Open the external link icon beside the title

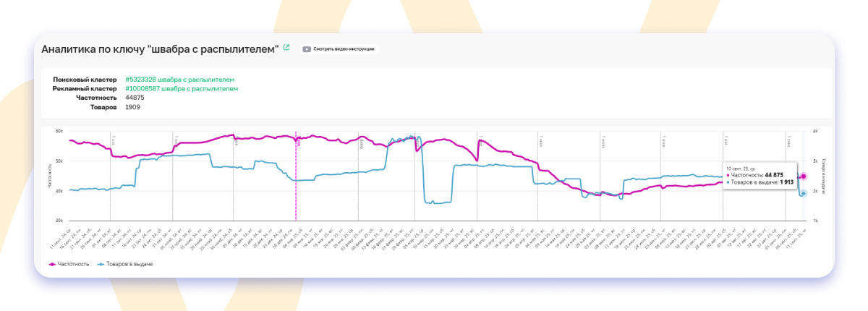coord(286,48)
